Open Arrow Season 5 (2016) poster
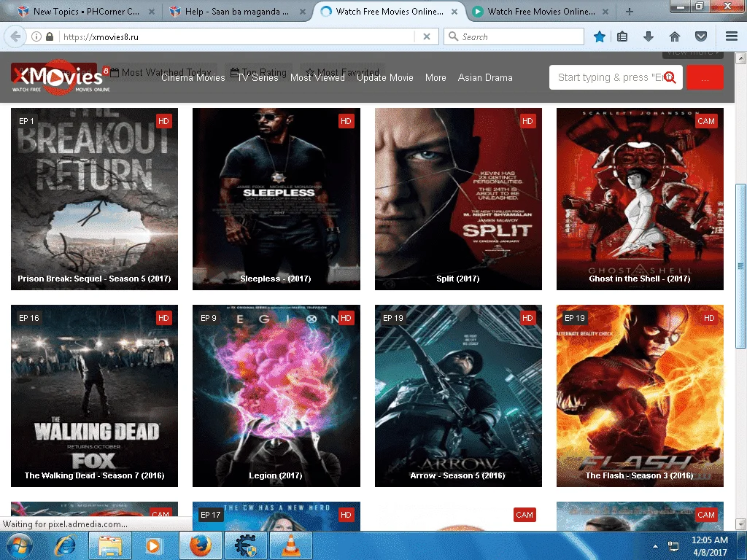This screenshot has height=560, width=747. click(458, 396)
